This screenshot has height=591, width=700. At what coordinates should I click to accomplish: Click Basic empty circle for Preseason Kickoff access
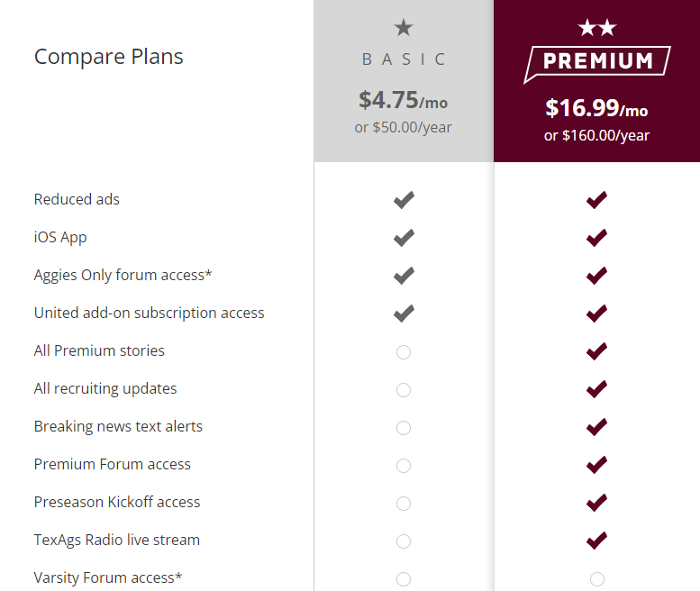click(404, 504)
